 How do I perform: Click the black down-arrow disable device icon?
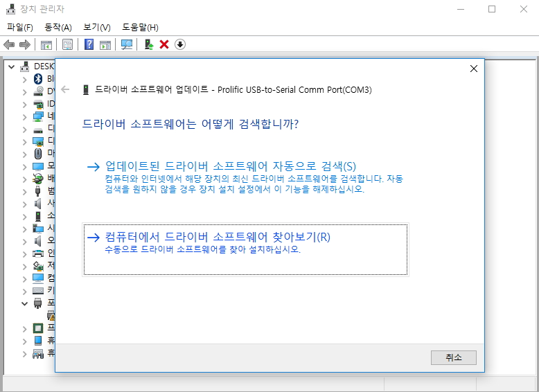point(180,44)
